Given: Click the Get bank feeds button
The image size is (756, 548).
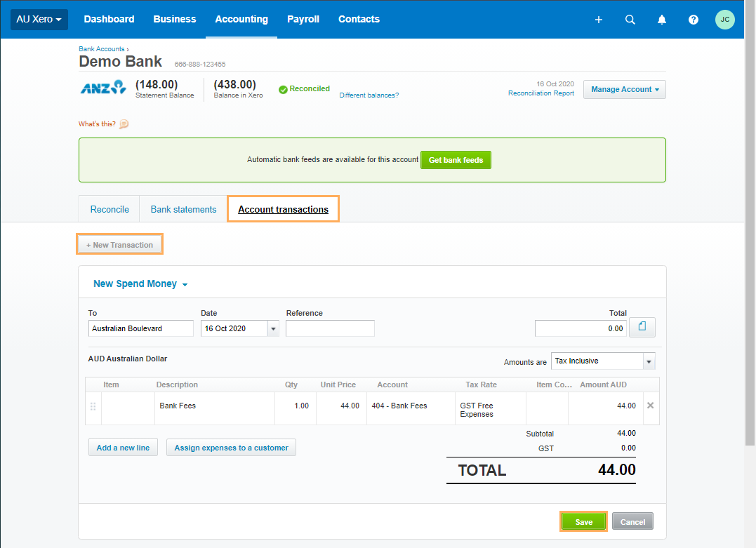Looking at the screenshot, I should [x=456, y=160].
